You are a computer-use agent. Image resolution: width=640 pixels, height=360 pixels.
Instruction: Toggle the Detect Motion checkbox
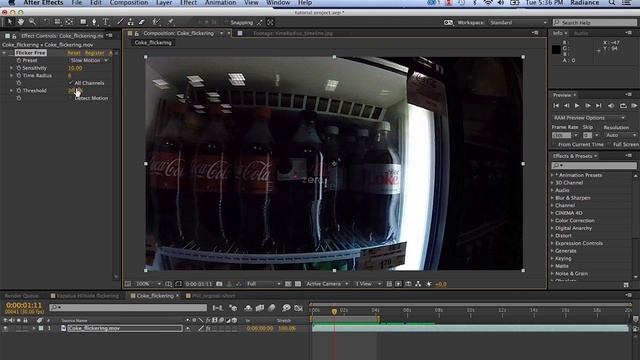click(71, 98)
